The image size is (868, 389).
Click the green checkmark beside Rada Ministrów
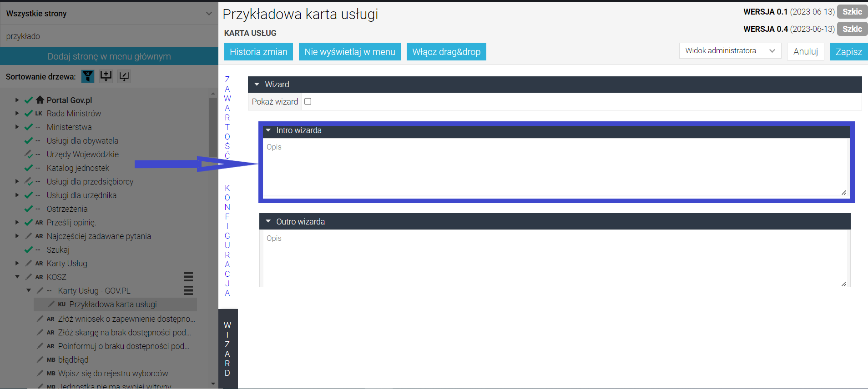pos(29,114)
